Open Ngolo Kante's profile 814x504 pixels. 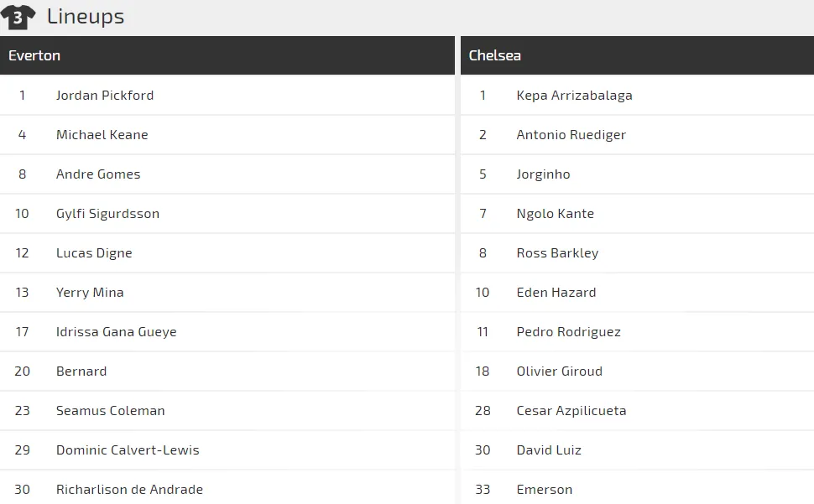[x=556, y=214]
